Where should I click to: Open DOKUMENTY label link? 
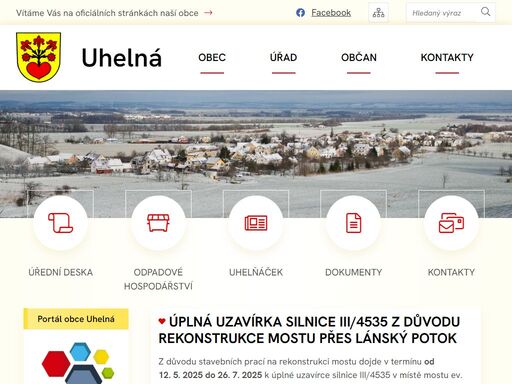pyautogui.click(x=353, y=272)
